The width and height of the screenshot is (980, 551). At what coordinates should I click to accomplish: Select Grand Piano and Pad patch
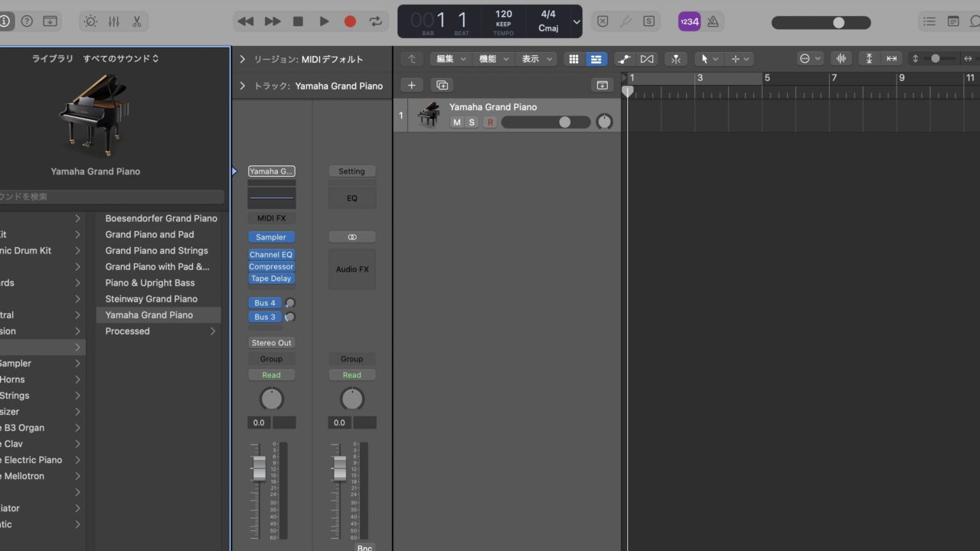[150, 234]
